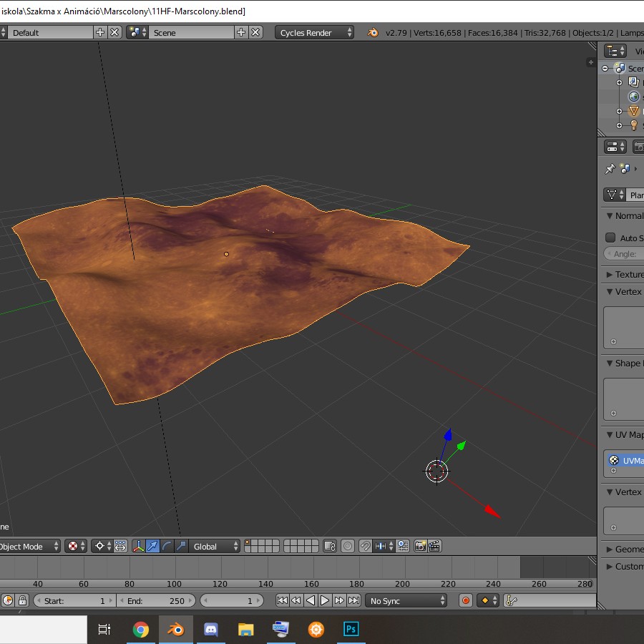Jump to the last frame button

click(353, 601)
